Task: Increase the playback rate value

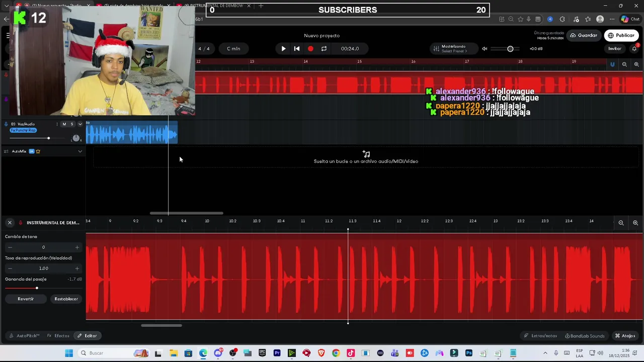Action: (x=77, y=268)
